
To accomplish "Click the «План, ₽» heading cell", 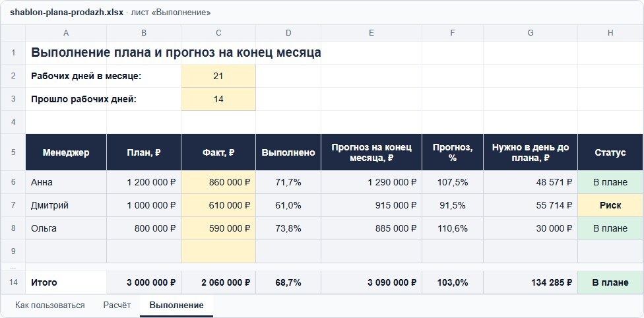I will click(x=144, y=152).
